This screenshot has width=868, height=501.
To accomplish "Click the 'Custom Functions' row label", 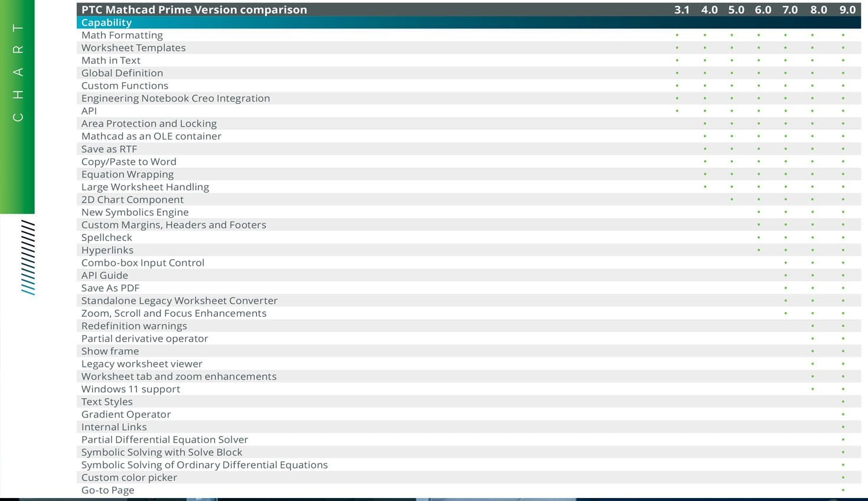I will coord(125,86).
